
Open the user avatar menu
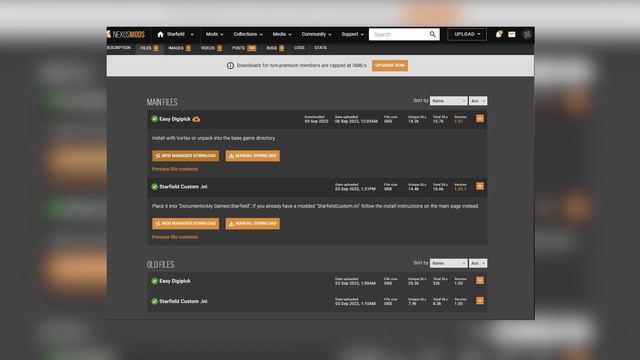(527, 34)
